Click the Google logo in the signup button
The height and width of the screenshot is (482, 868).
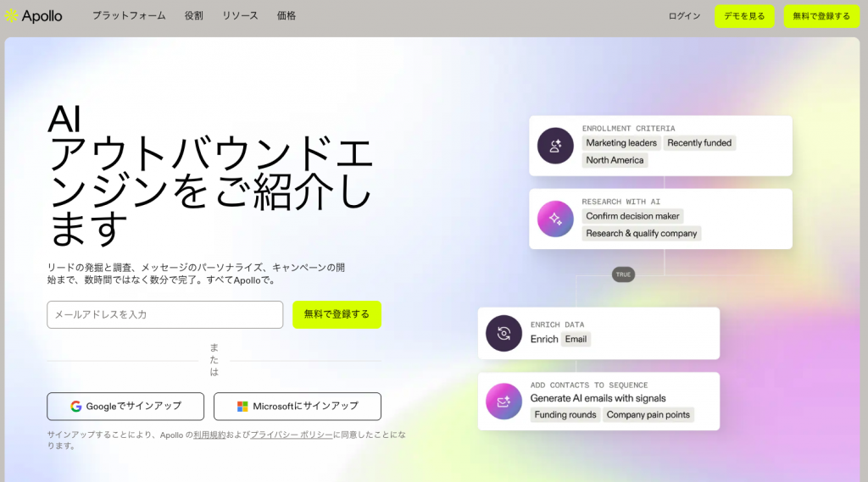pyautogui.click(x=76, y=407)
